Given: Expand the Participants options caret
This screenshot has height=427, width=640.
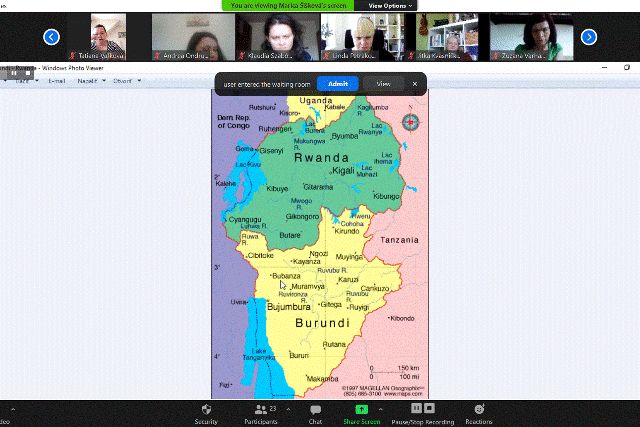Looking at the screenshot, I should [288, 406].
